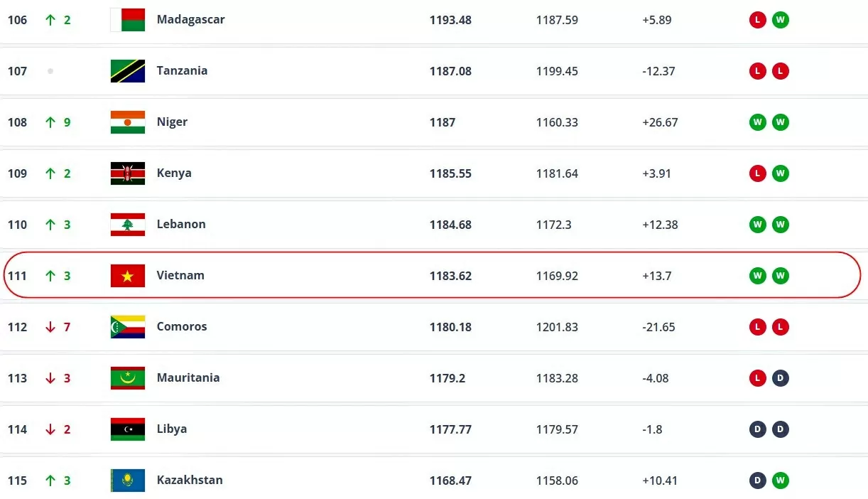Image resolution: width=868 pixels, height=499 pixels.
Task: Click Madagascar's red L result badge
Action: point(758,20)
